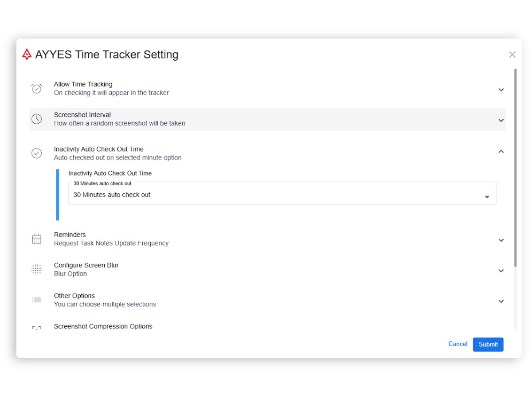532x399 pixels.
Task: Click the Cancel link
Action: click(x=458, y=344)
